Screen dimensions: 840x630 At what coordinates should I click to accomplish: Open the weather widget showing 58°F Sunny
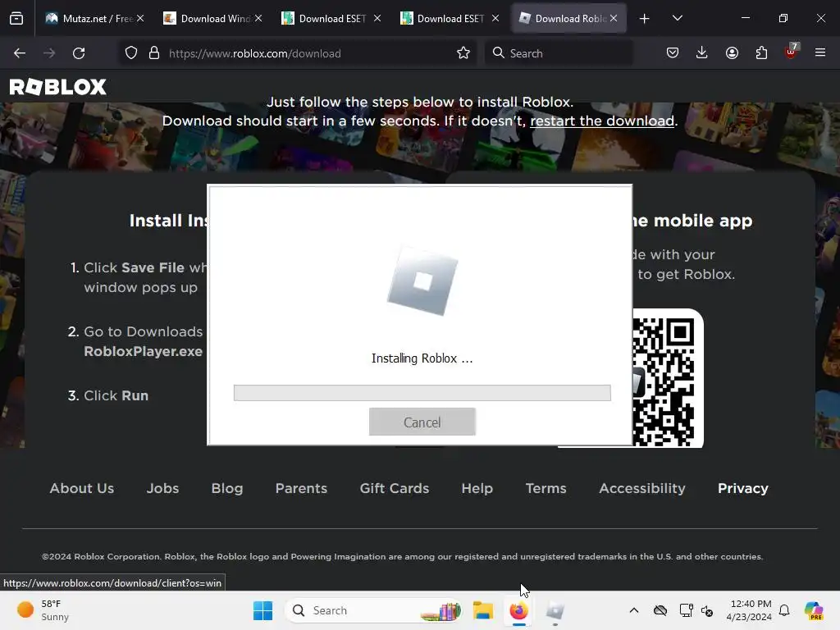click(x=43, y=610)
